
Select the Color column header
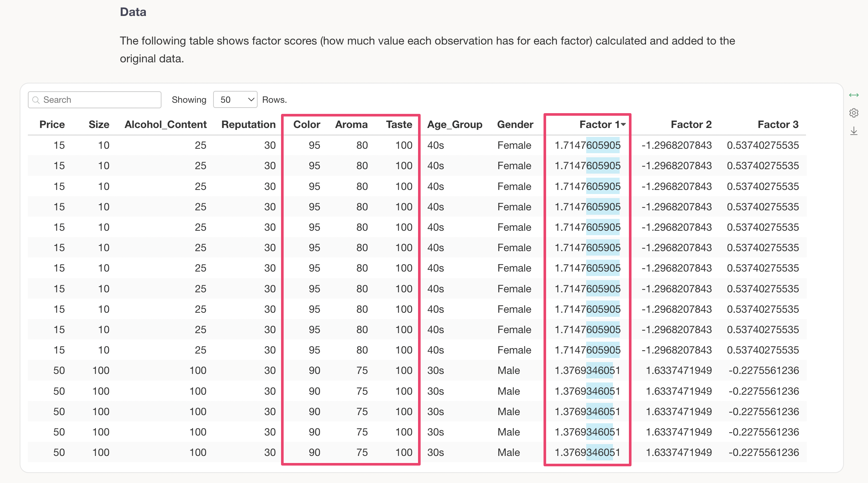click(x=307, y=125)
